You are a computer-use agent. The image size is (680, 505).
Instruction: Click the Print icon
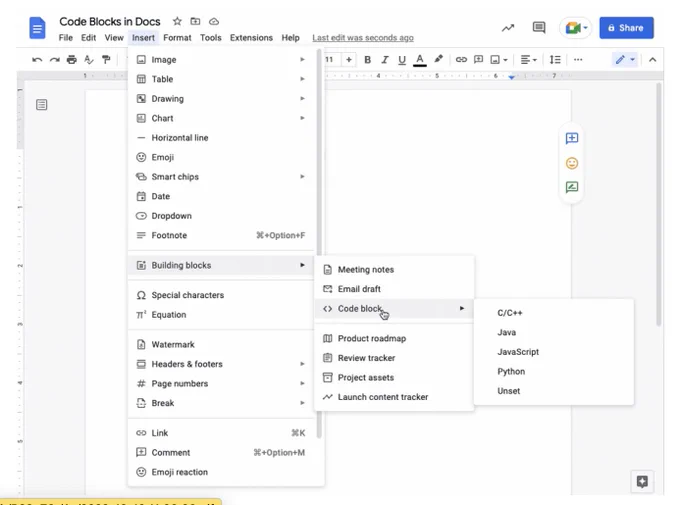pyautogui.click(x=72, y=60)
